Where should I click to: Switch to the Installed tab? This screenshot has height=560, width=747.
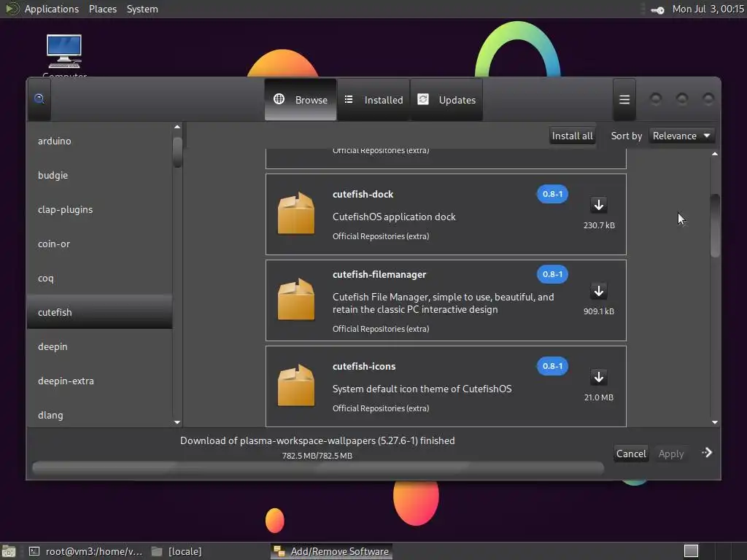pyautogui.click(x=373, y=99)
